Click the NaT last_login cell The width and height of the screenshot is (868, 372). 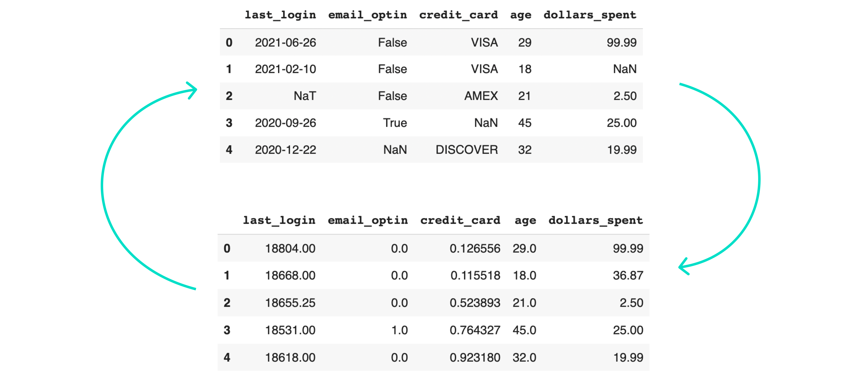(305, 96)
